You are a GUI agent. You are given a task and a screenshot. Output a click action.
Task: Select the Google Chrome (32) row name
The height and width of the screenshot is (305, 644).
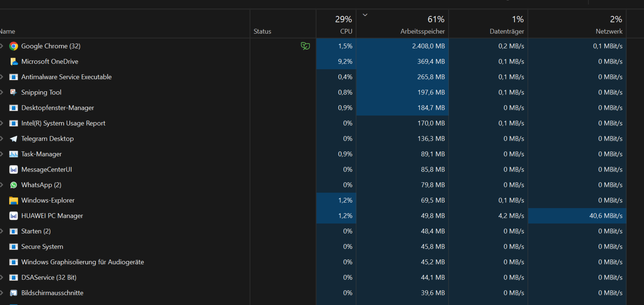point(51,46)
